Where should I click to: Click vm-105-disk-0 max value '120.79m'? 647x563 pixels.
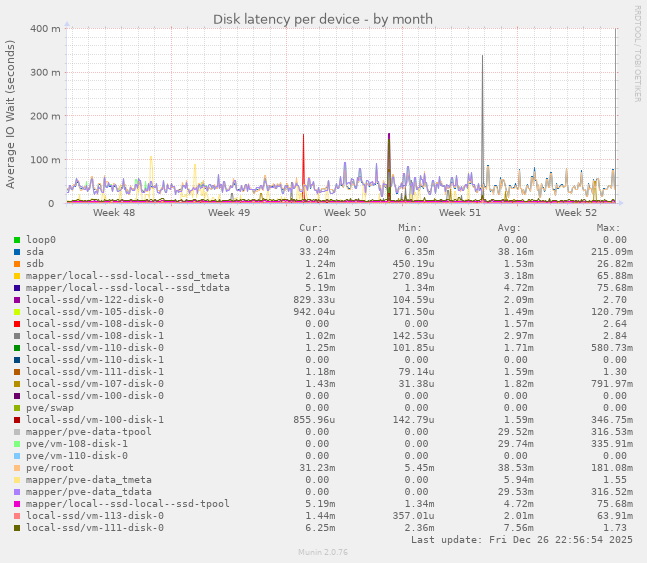612,312
